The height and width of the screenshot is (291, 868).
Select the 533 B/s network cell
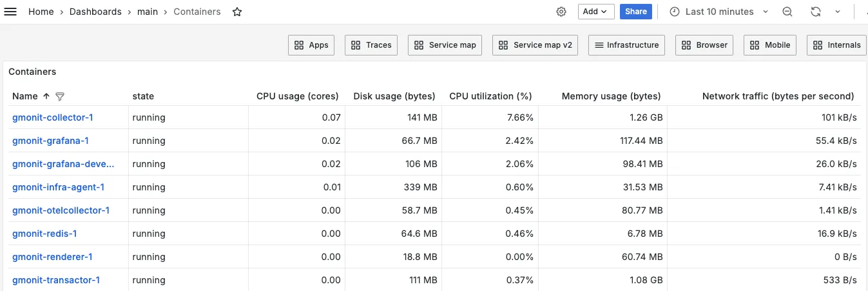(764, 280)
